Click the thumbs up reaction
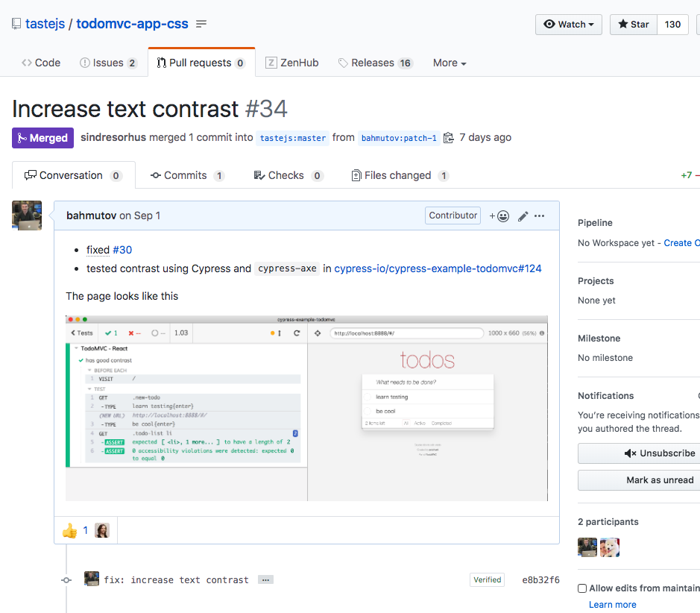The width and height of the screenshot is (700, 613). pyautogui.click(x=69, y=530)
